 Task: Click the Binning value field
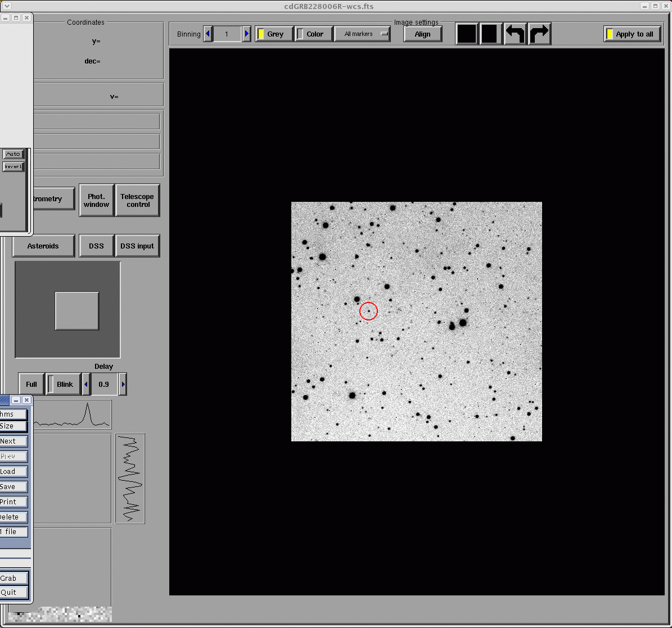[x=227, y=34]
